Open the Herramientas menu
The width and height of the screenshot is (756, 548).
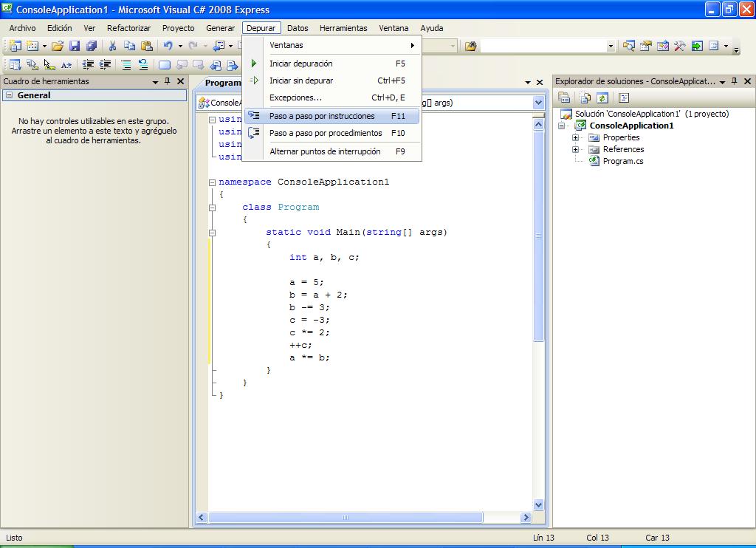pyautogui.click(x=343, y=28)
